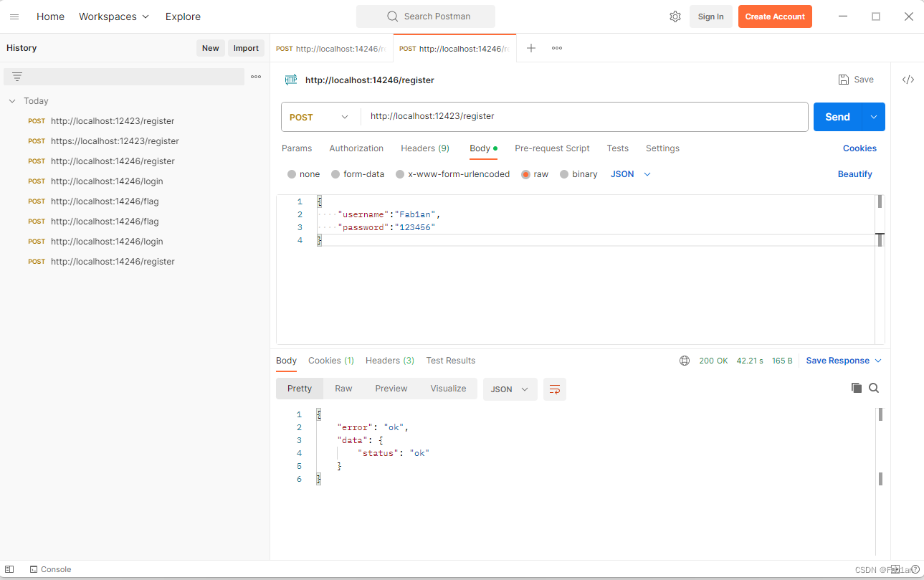Open Pre-request Script tab
The width and height of the screenshot is (924, 580).
[552, 148]
